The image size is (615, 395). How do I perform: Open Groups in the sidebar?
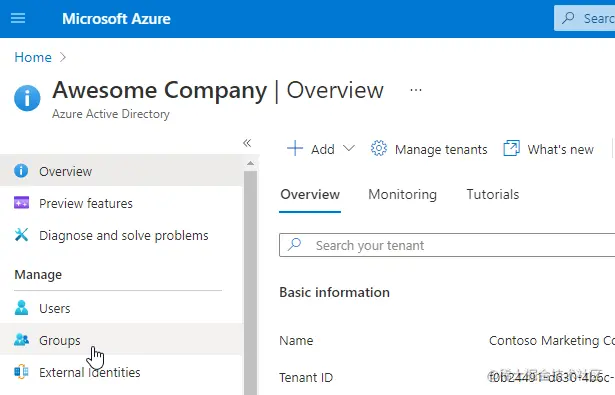click(122, 340)
